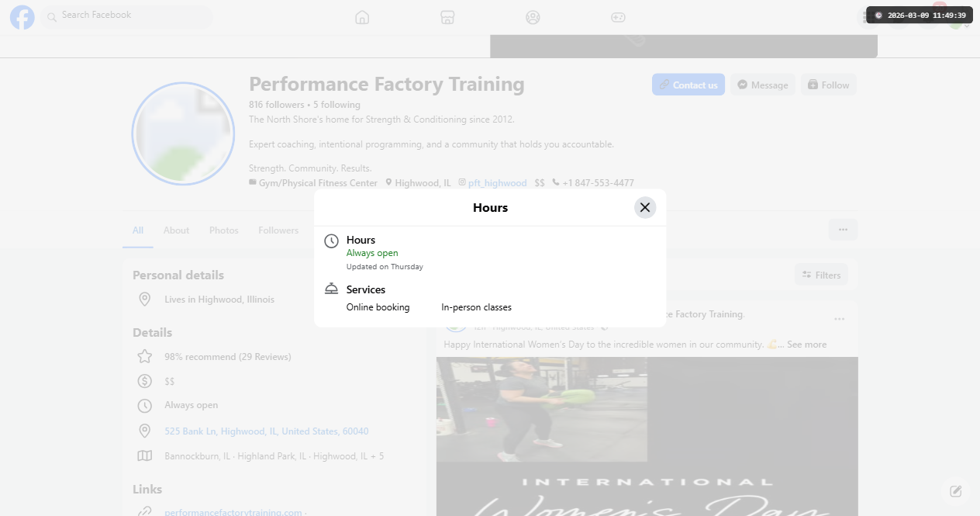Switch to the All tab
The height and width of the screenshot is (516, 980).
click(138, 230)
